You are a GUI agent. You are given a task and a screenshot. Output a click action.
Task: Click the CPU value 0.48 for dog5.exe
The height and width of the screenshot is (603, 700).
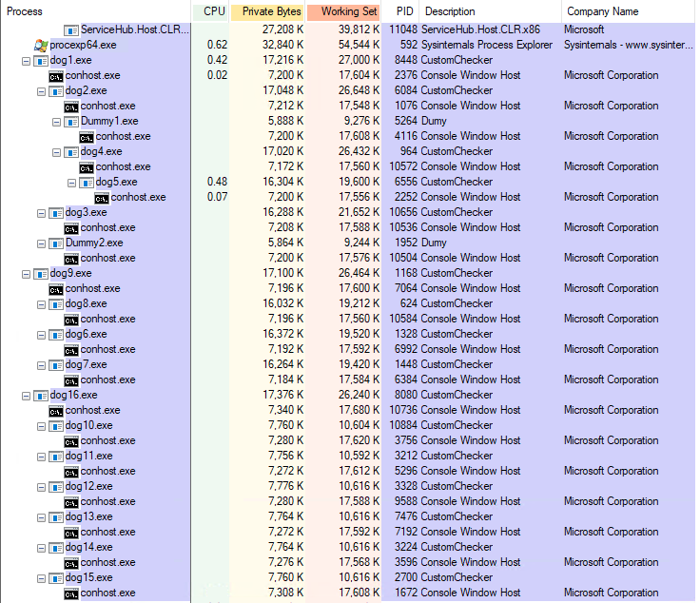pyautogui.click(x=217, y=182)
